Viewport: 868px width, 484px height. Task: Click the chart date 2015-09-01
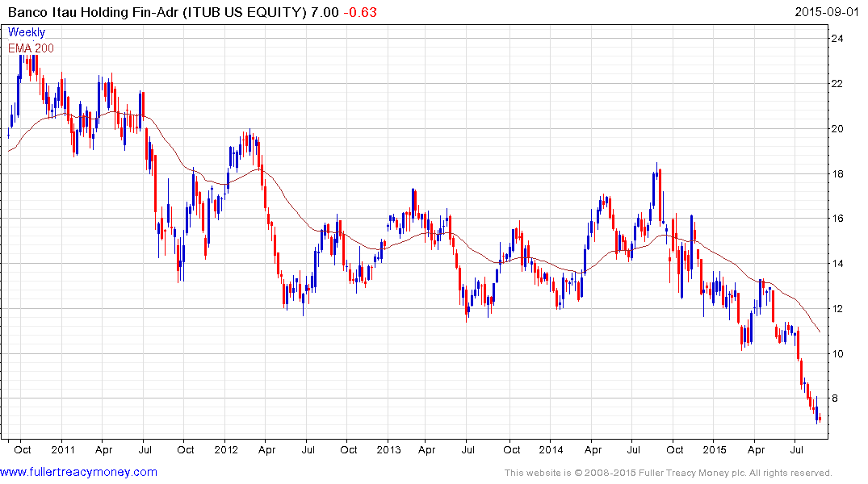coord(827,12)
